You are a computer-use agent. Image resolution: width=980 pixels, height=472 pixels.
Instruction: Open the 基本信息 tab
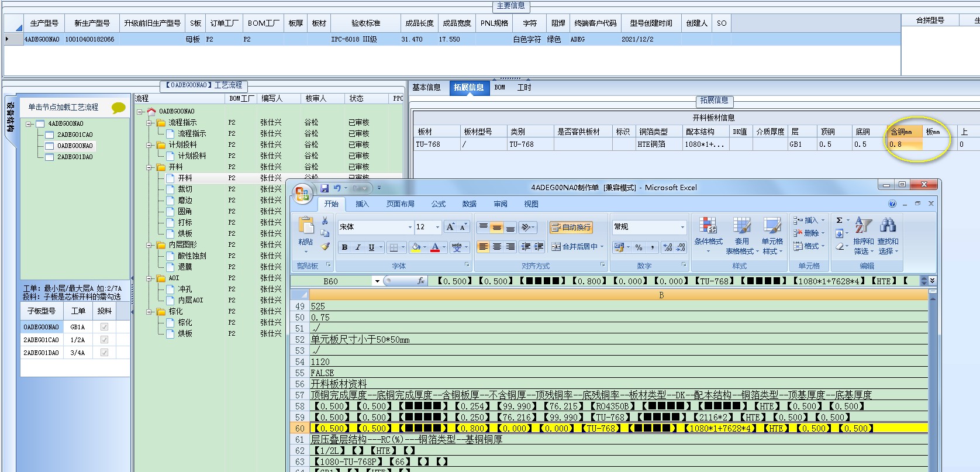(427, 88)
